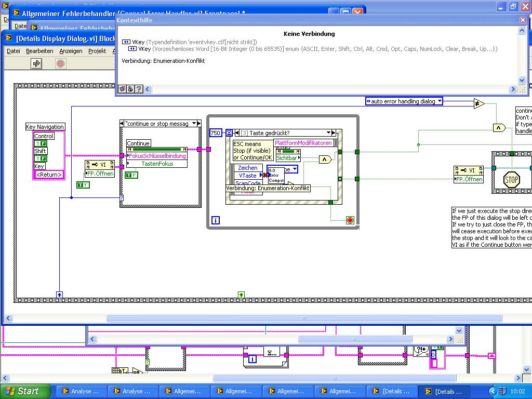Click the Windows Start button
Screen dimensions: 532x399
[x=25, y=391]
